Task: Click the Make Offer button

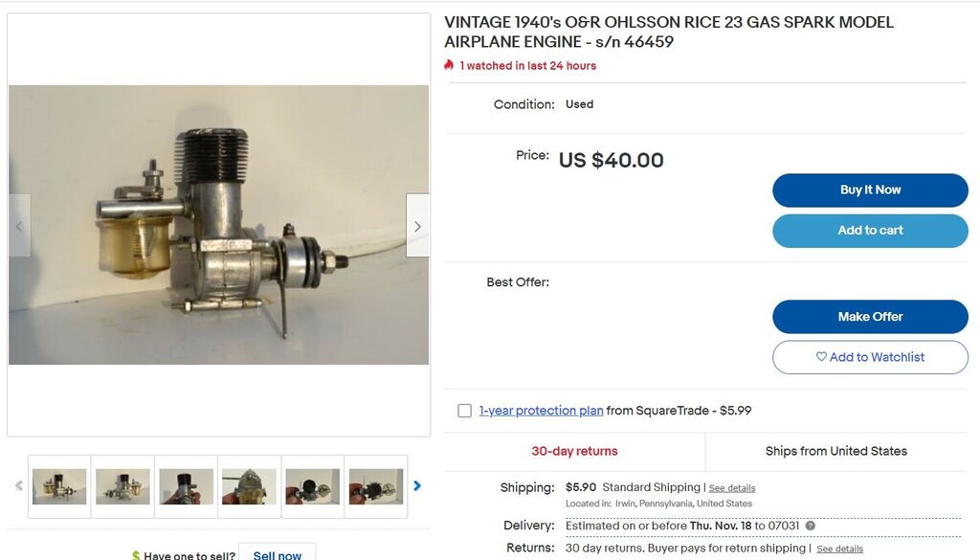Action: coord(870,317)
